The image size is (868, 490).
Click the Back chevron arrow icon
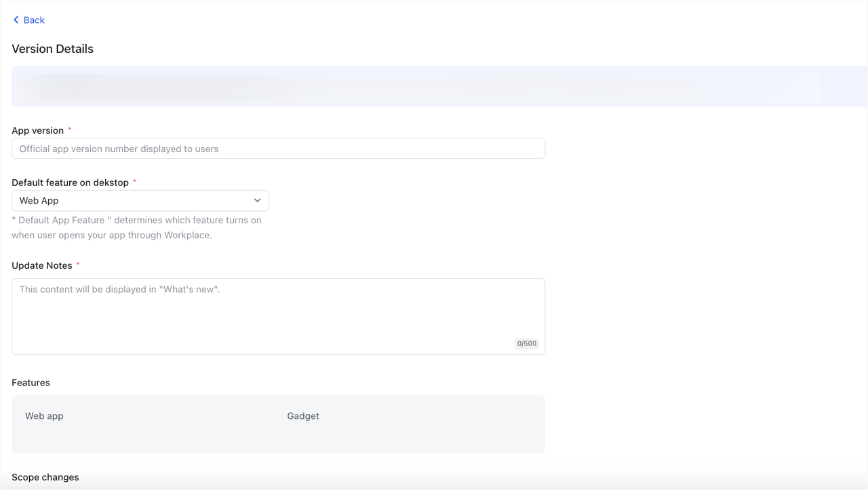pos(16,20)
